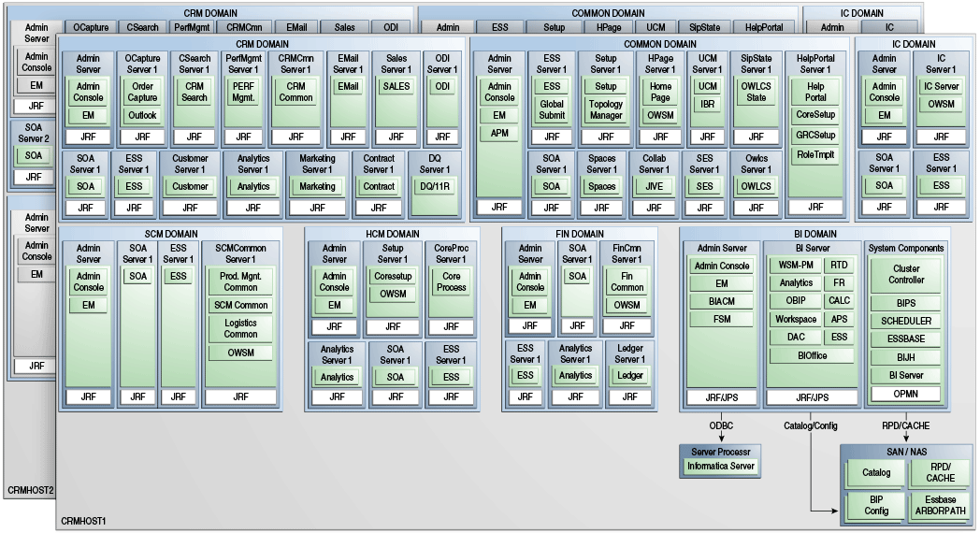This screenshot has width=980, height=533.
Task: Select the RoleTmplt box
Action: (815, 155)
